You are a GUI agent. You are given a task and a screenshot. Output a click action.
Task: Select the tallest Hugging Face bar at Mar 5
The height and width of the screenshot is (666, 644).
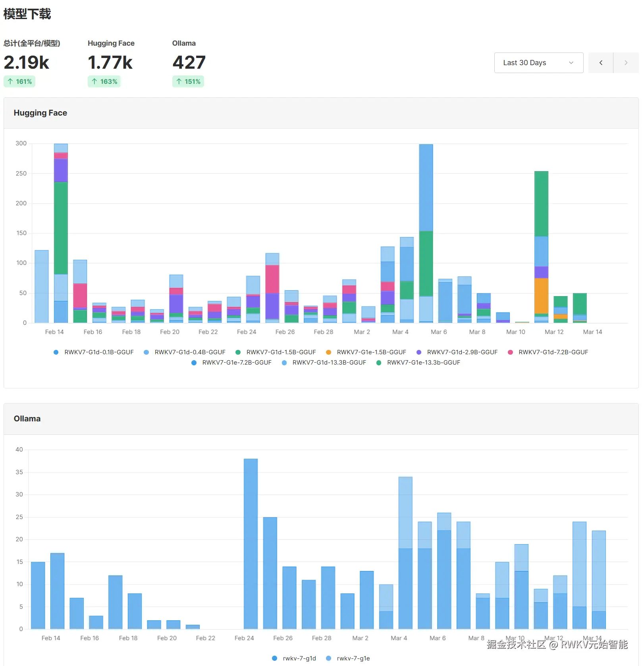[x=426, y=234]
